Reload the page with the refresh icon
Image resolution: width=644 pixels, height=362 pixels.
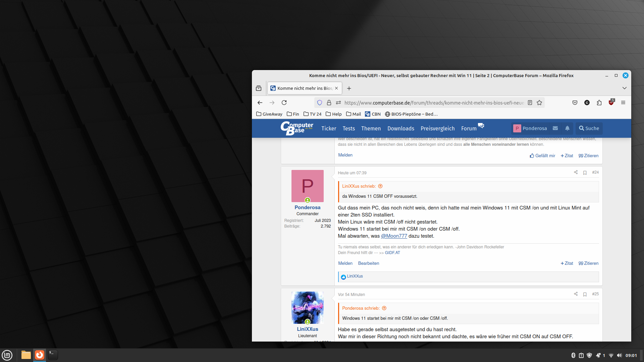click(284, 103)
